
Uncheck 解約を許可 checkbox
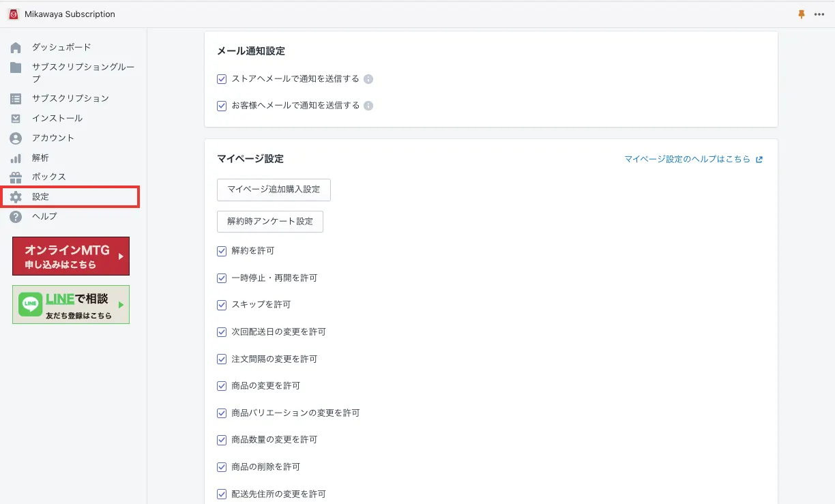pyautogui.click(x=222, y=251)
